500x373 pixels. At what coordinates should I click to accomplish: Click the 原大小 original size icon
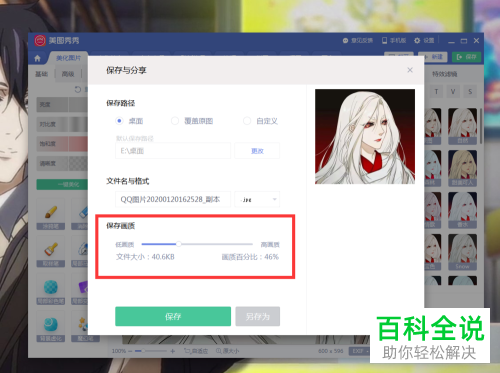pos(227,351)
